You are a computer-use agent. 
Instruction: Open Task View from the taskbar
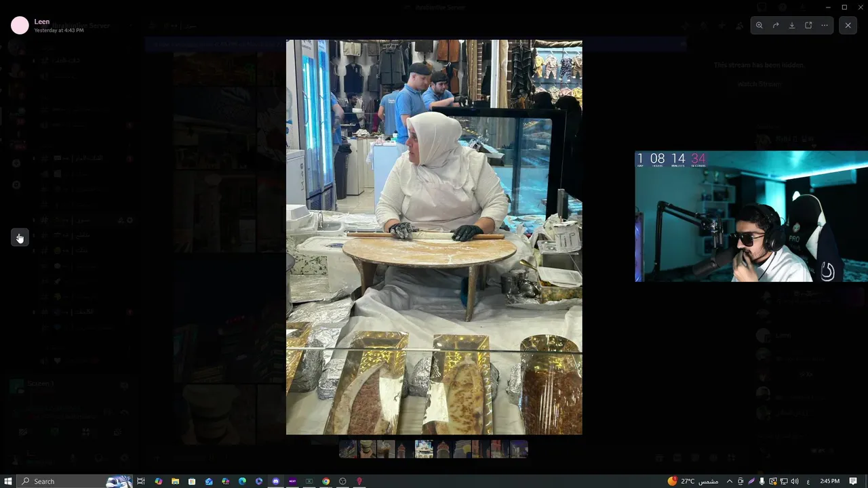point(141,481)
